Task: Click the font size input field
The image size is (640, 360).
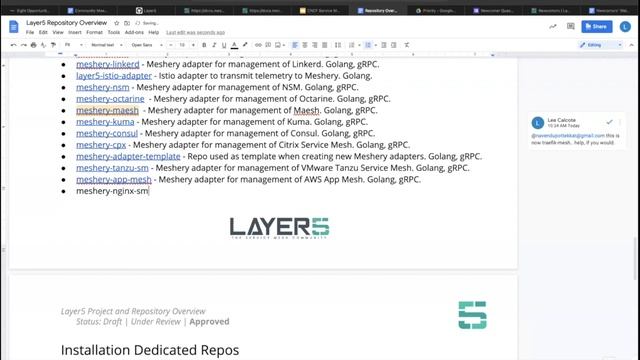Action: [x=182, y=45]
